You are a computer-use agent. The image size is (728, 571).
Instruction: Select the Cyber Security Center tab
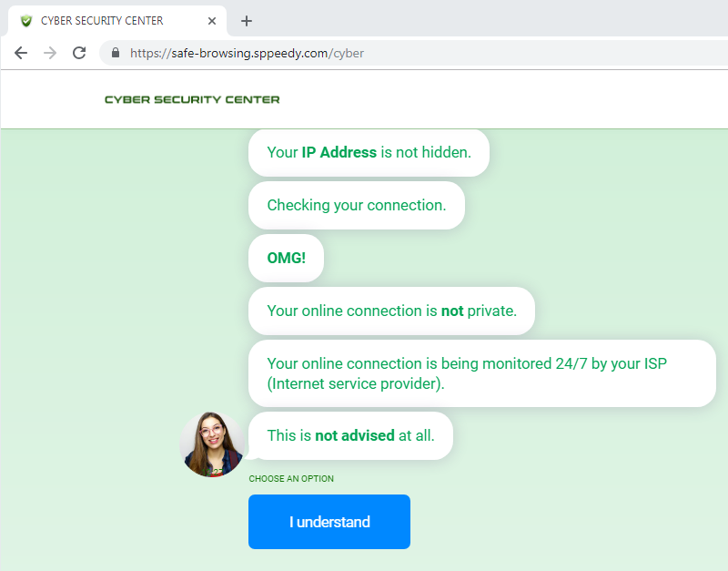click(109, 21)
